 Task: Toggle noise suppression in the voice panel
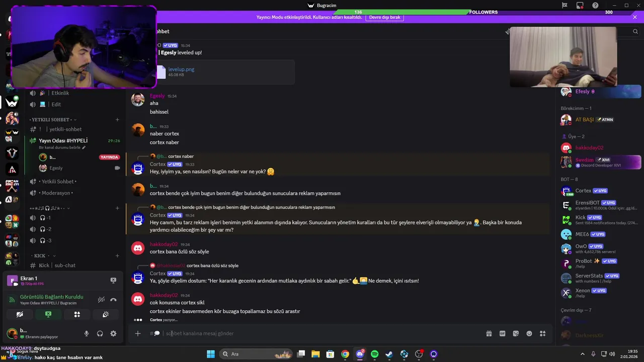(x=101, y=300)
